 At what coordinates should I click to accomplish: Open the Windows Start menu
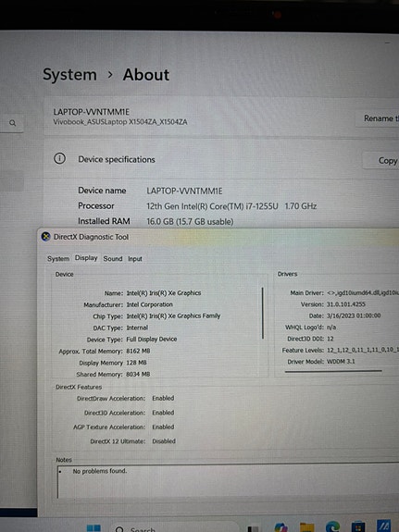pyautogui.click(x=94, y=528)
